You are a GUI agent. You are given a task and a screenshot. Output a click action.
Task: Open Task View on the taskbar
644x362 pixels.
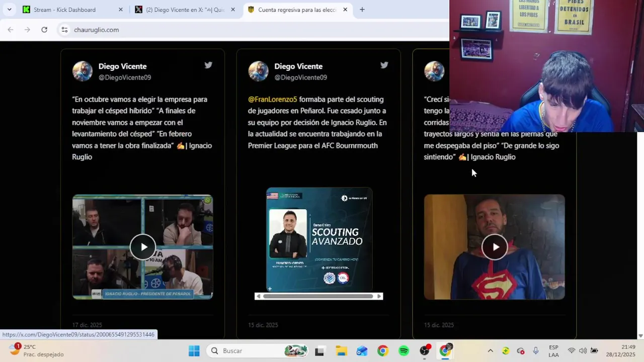pyautogui.click(x=319, y=351)
